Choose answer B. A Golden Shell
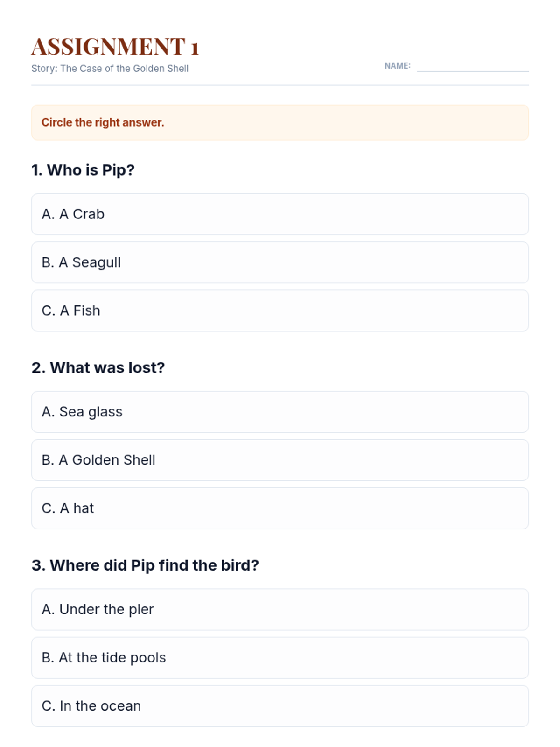Image resolution: width=560 pixels, height=747 pixels. coord(280,460)
